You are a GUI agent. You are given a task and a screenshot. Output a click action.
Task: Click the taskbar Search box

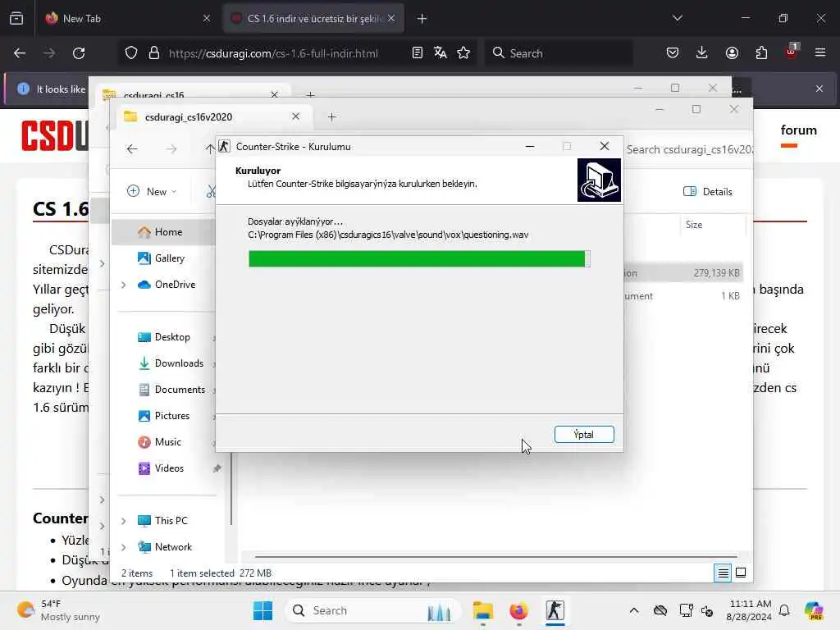[x=373, y=610]
